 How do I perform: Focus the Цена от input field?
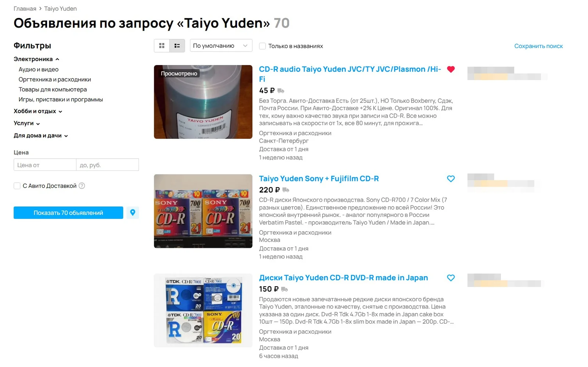click(45, 165)
